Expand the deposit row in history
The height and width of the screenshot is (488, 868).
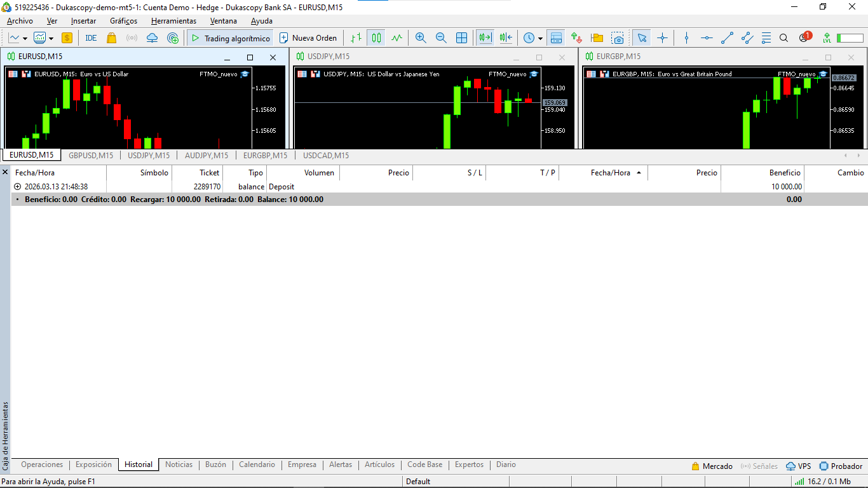point(17,187)
